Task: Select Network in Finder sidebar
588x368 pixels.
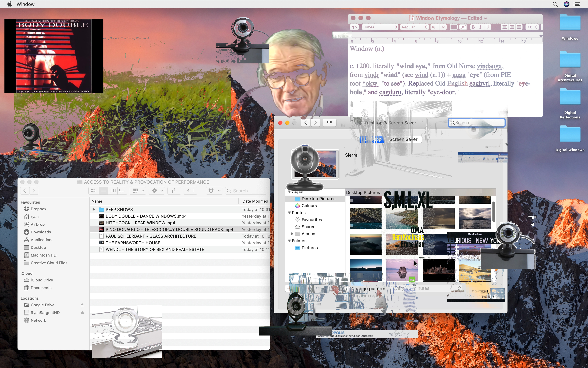Action: coord(38,320)
